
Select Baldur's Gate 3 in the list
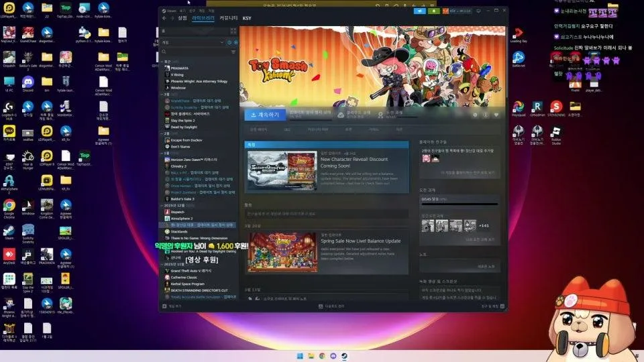[182, 199]
